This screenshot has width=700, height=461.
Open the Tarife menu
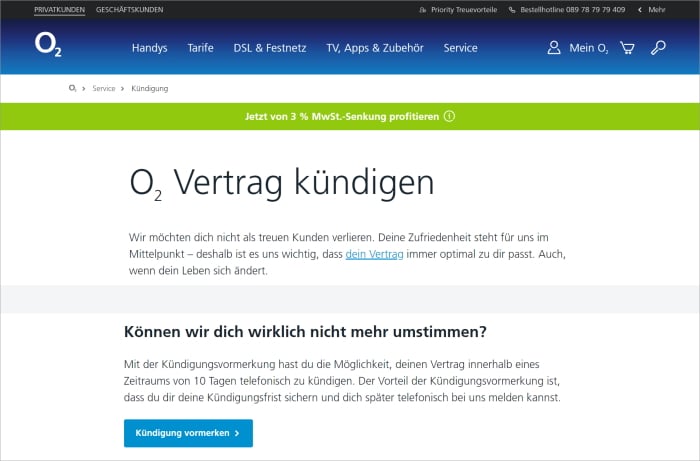[200, 48]
